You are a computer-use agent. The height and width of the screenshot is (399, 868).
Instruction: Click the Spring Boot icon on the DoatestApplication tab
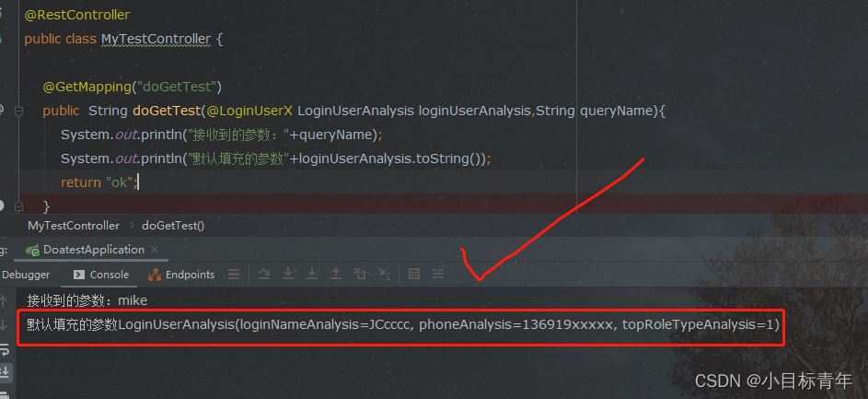[33, 250]
